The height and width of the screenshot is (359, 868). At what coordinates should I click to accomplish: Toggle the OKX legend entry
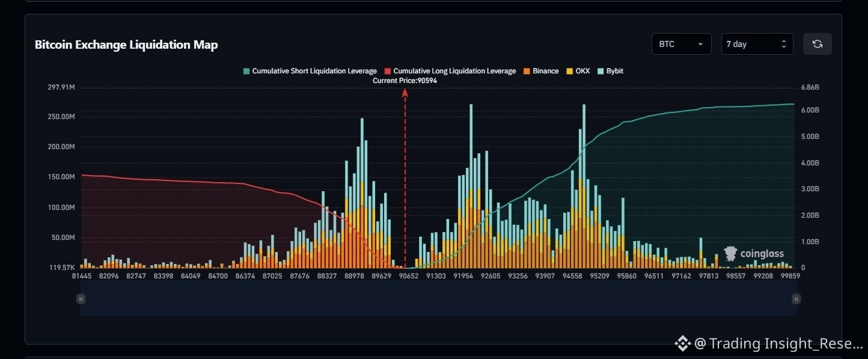pos(578,71)
